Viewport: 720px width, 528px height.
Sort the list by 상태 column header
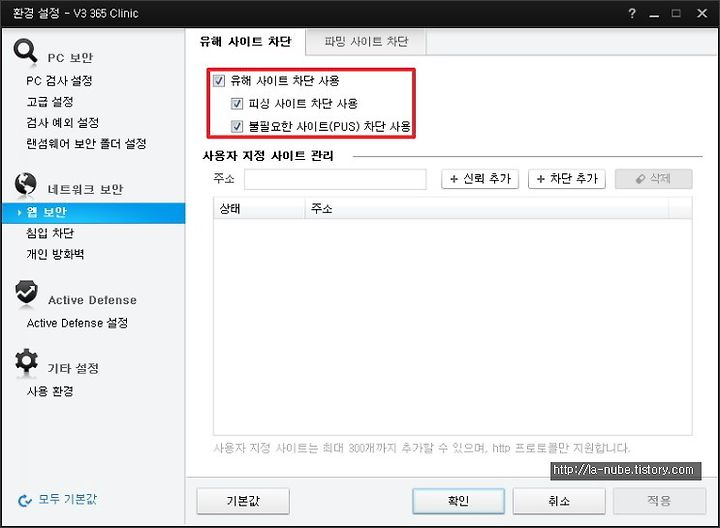259,209
